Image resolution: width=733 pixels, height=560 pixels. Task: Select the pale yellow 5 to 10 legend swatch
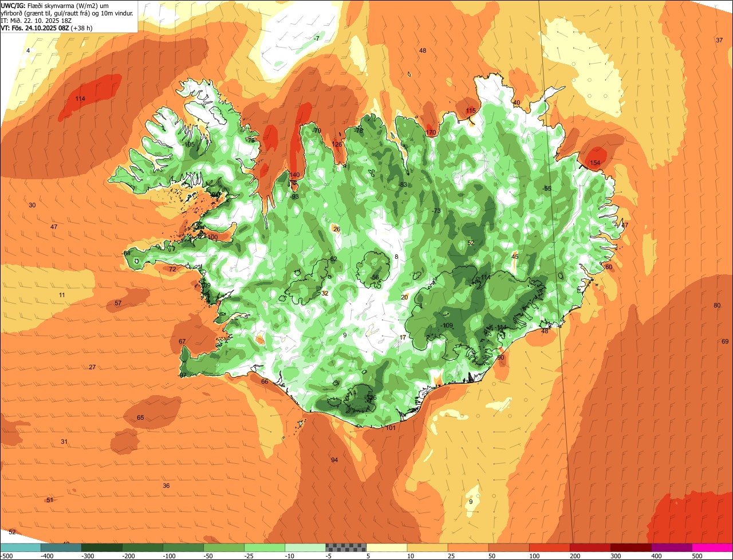pyautogui.click(x=387, y=547)
